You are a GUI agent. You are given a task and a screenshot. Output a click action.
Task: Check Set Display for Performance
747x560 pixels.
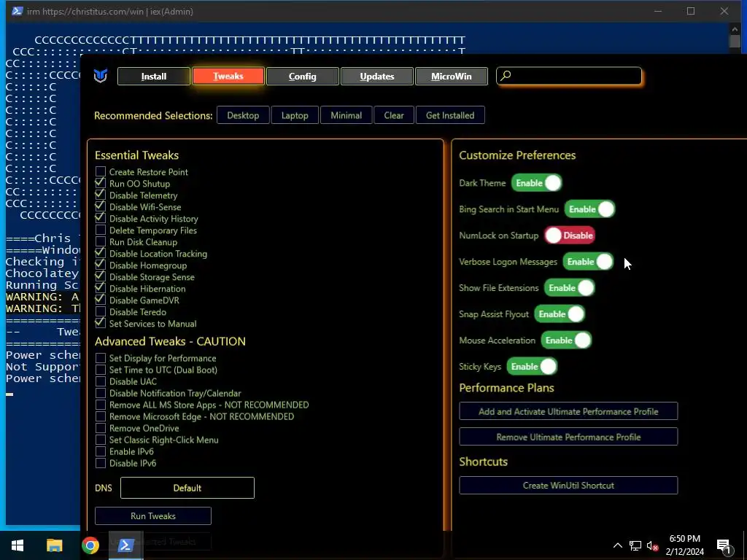click(101, 358)
